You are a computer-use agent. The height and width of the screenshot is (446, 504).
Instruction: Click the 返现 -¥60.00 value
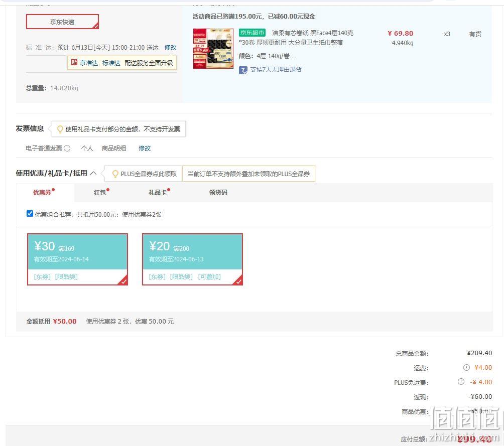click(480, 396)
